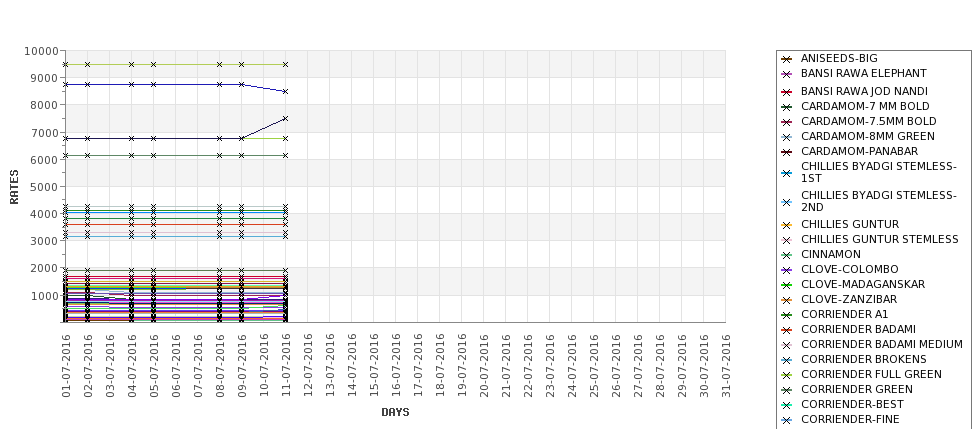Click the 1000 y-axis tick label
The image size is (975, 429).
[x=45, y=295]
